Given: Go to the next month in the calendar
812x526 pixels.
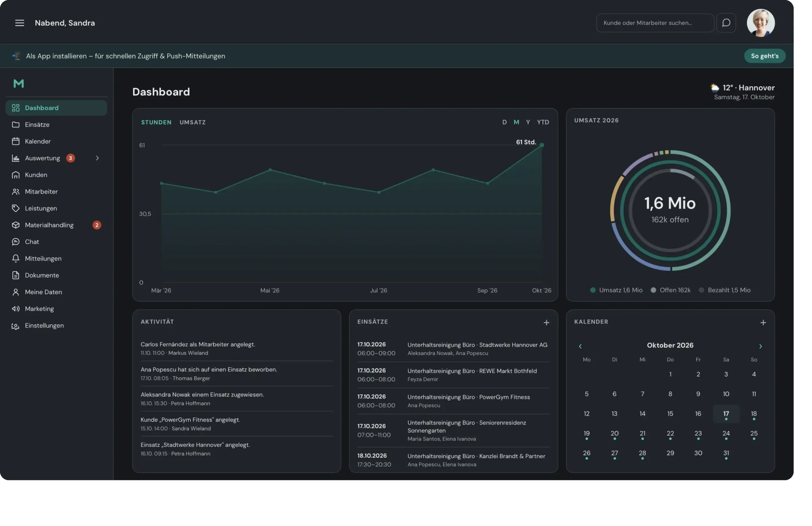Looking at the screenshot, I should (x=760, y=346).
